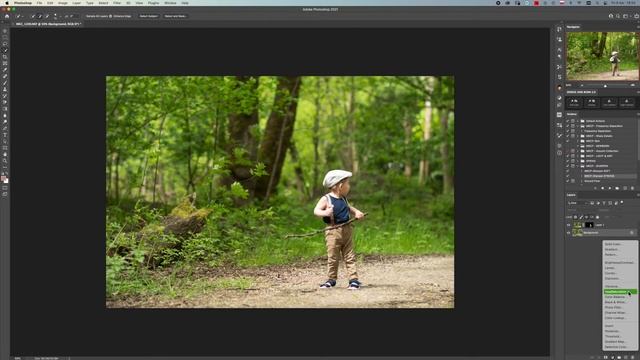
Task: Click the Select Subject button
Action: click(149, 16)
